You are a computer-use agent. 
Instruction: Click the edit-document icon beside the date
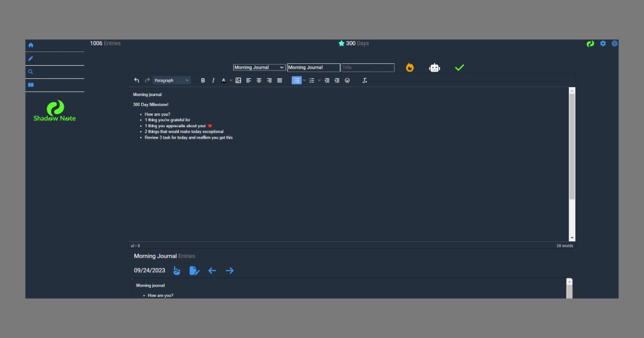coord(194,271)
